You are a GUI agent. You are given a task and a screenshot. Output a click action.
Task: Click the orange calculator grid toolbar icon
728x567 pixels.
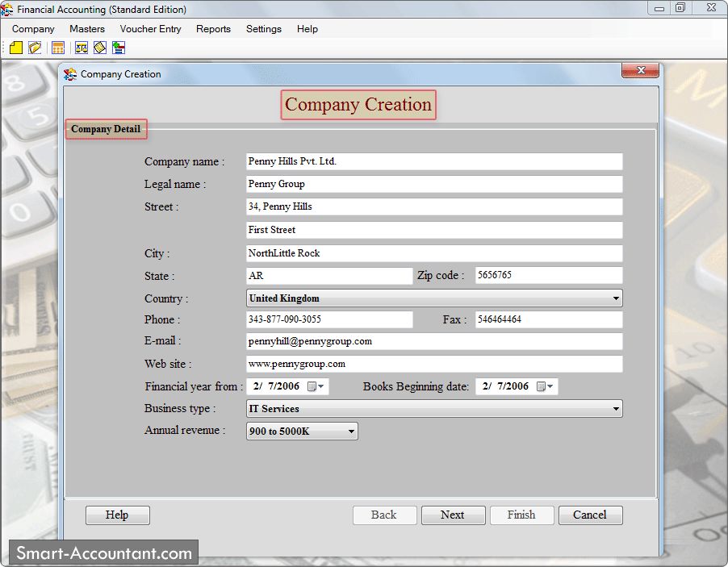tap(58, 48)
